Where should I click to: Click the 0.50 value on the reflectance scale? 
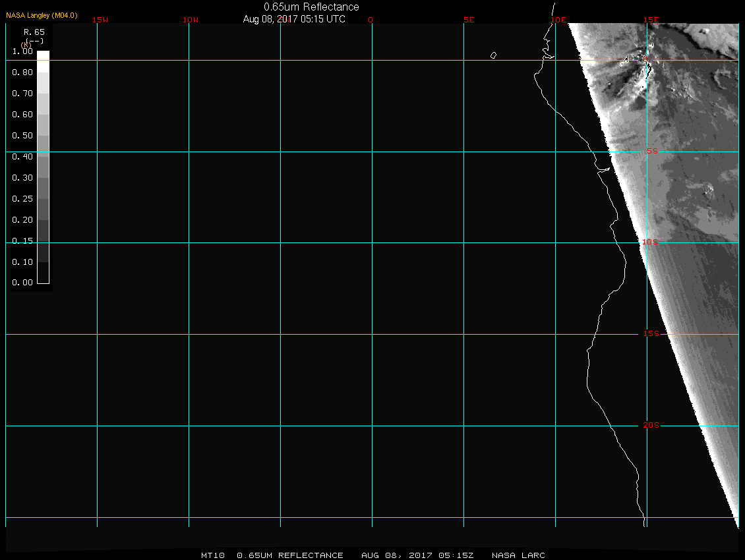(x=22, y=136)
